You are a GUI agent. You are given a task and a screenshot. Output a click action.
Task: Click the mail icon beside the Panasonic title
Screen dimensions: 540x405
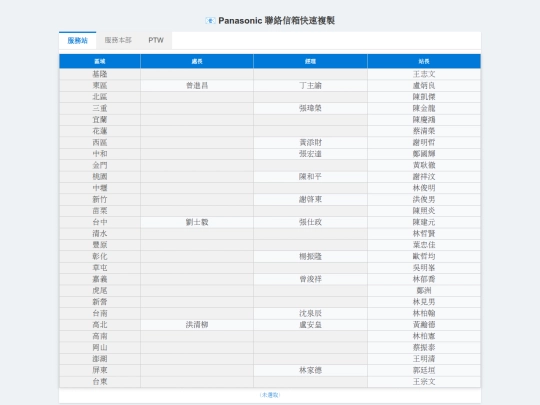coord(210,21)
